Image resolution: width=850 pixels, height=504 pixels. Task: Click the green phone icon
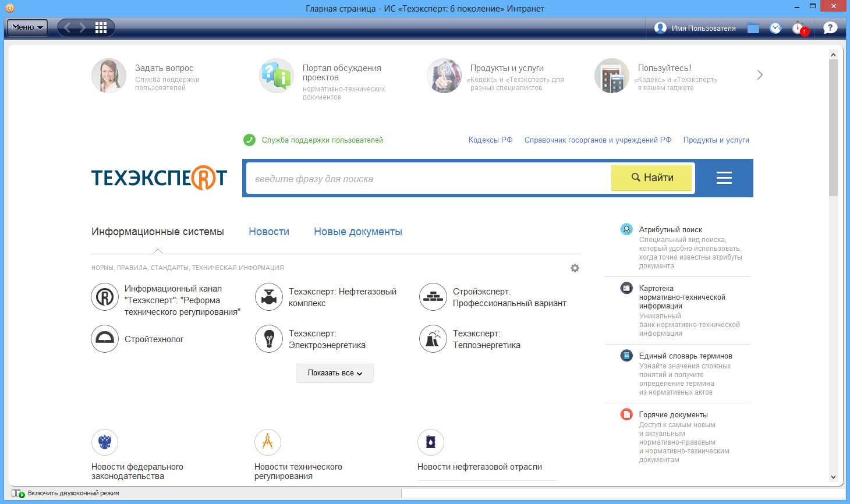click(249, 140)
